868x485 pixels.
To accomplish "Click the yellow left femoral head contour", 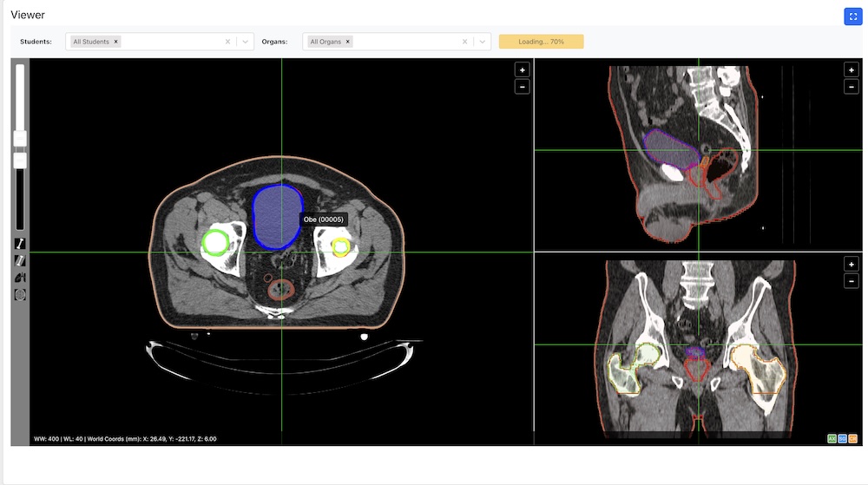I will coord(341,246).
